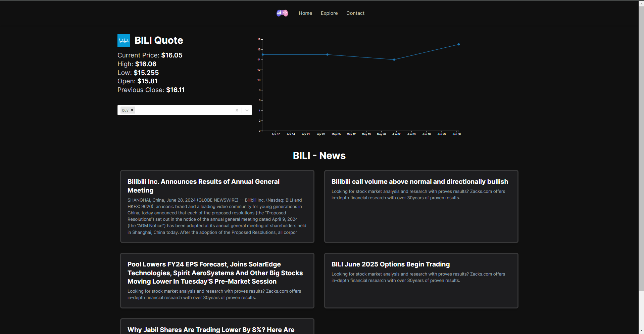This screenshot has width=644, height=334.
Task: Open the Annual General Meeting news article
Action: pyautogui.click(x=217, y=206)
